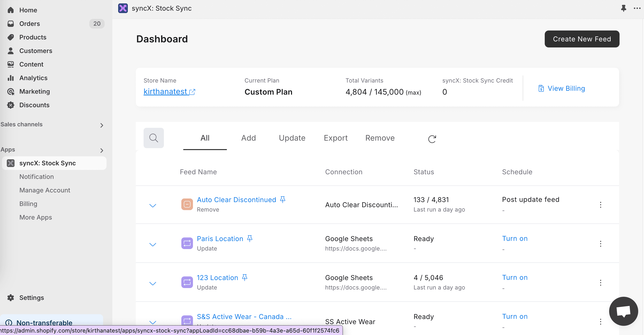Open more options for Auto Clear Discontinued feed
644x335 pixels.
click(x=600, y=205)
